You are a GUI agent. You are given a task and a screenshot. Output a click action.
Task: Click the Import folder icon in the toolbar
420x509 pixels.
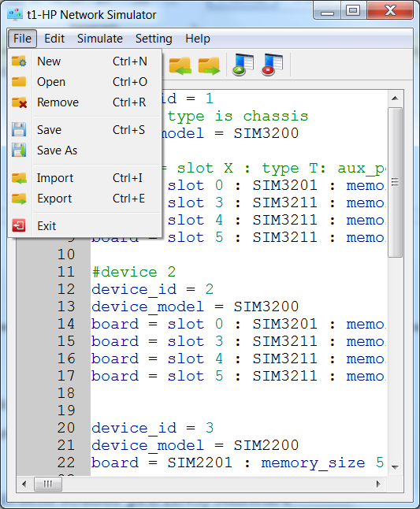pos(180,65)
